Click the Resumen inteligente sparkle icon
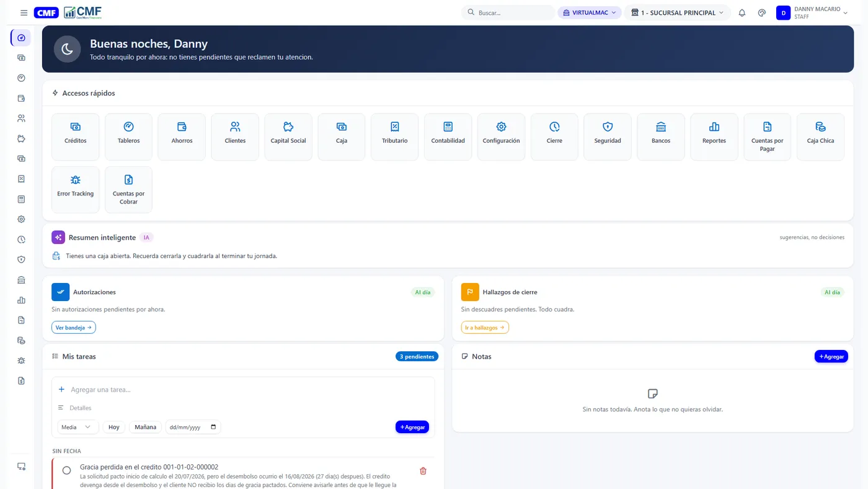This screenshot has height=489, width=868. click(58, 237)
